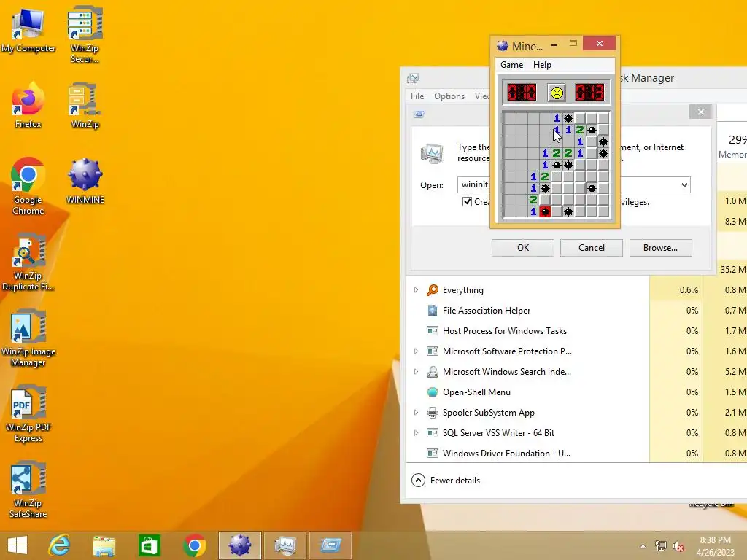The image size is (747, 560).
Task: Open Chrome from the taskbar
Action: [194, 545]
